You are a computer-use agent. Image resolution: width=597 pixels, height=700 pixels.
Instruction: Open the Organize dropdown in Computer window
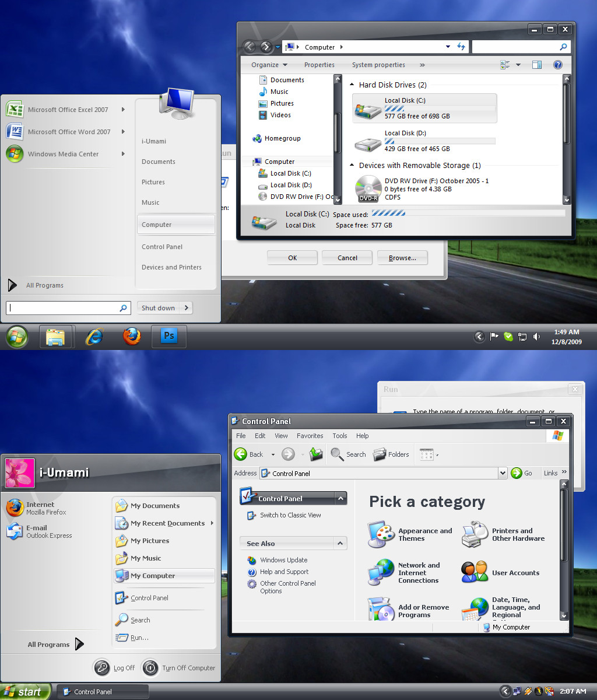(x=269, y=65)
